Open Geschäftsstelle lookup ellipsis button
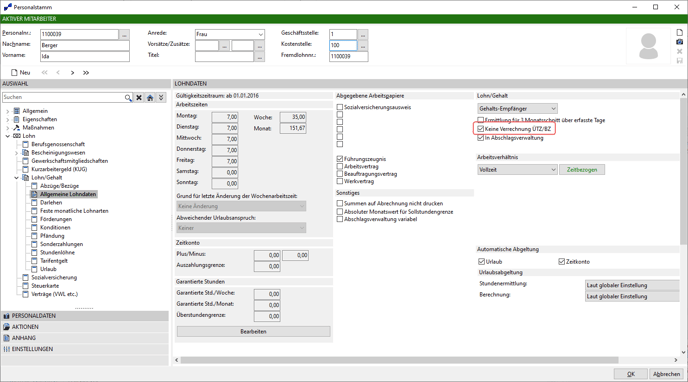 coord(363,34)
